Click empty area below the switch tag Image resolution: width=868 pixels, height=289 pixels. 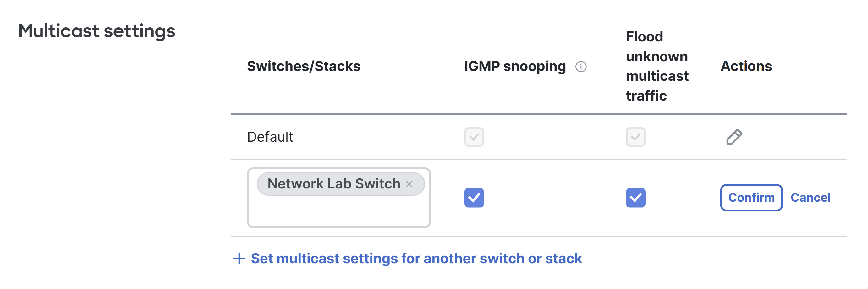coord(339,211)
